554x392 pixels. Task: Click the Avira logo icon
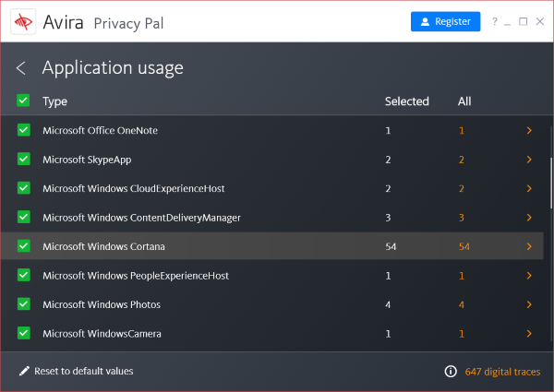tap(23, 22)
